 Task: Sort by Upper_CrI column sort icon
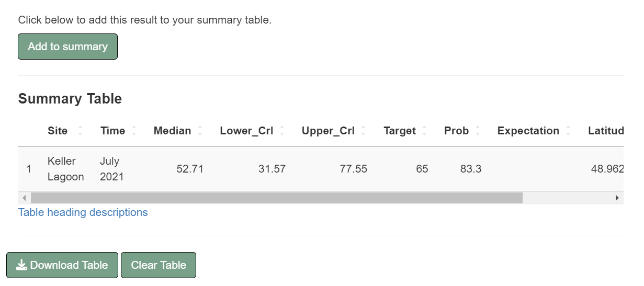[x=364, y=131]
